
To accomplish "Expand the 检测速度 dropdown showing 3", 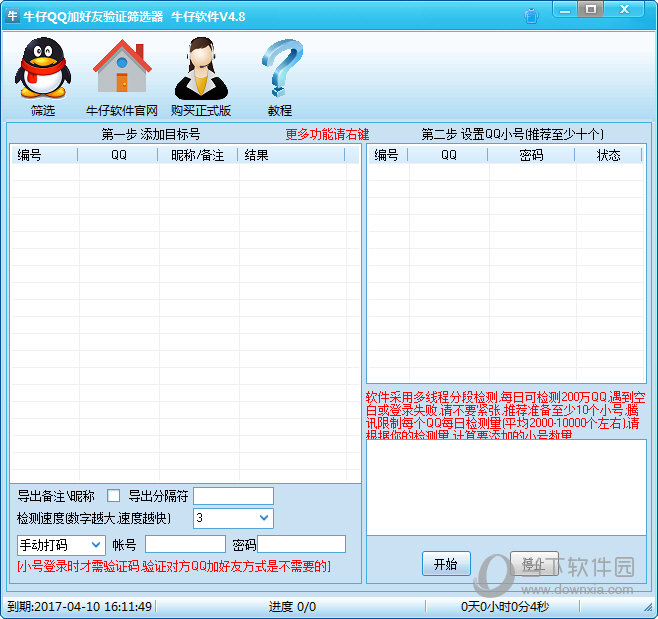I will pyautogui.click(x=233, y=518).
